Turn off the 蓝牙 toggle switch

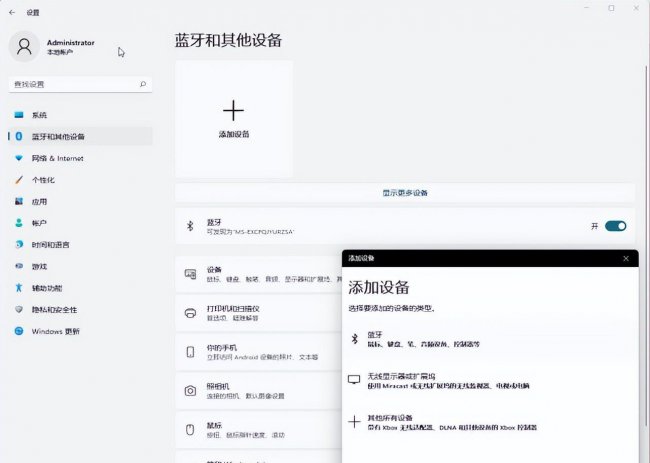click(616, 226)
